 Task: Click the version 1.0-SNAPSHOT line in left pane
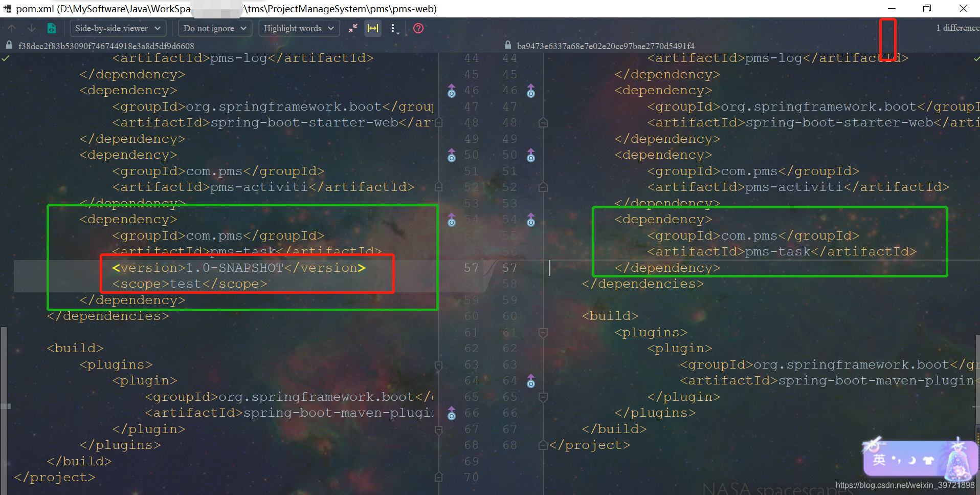click(x=239, y=268)
